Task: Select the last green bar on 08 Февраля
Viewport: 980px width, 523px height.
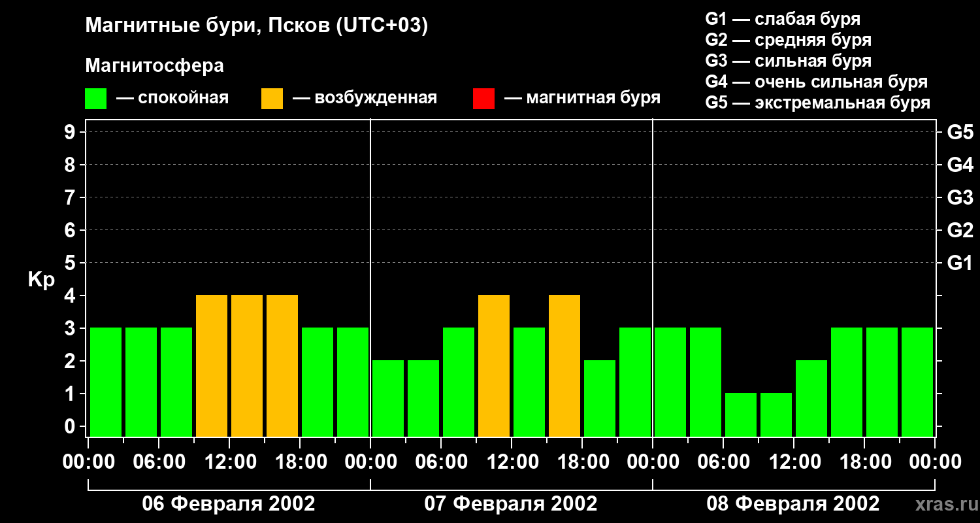Action: pyautogui.click(x=917, y=382)
